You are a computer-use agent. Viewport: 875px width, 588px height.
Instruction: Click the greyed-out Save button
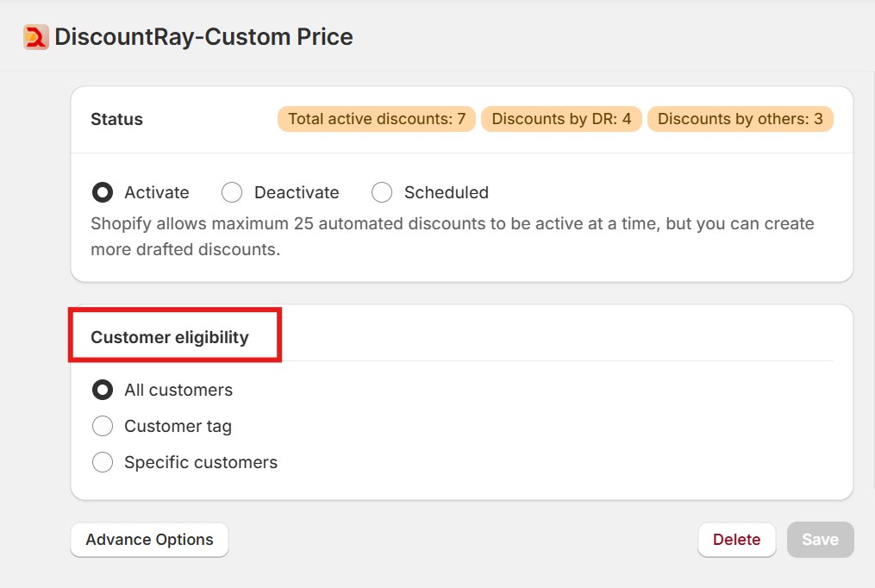(x=821, y=540)
